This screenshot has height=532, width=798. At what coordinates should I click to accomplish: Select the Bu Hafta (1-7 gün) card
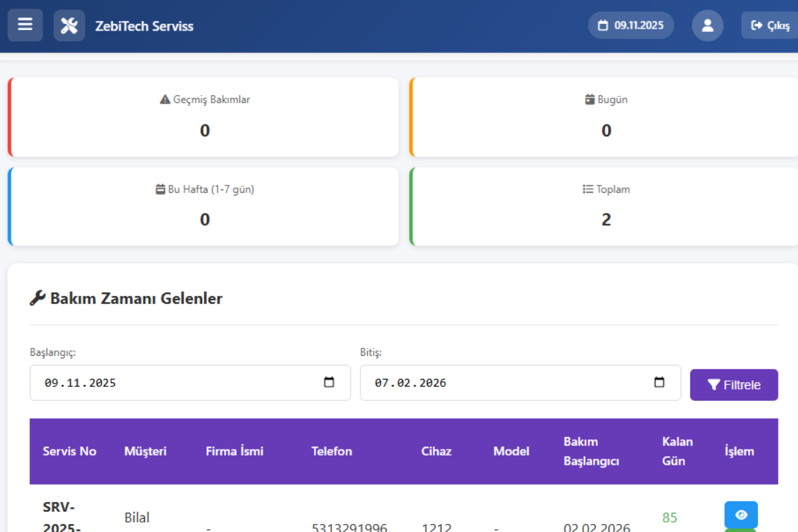205,207
